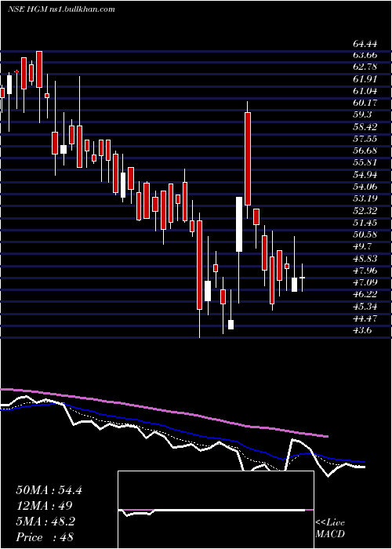Select the 58.42 price axis label
Image resolution: width=392 pixels, height=549 pixels.
365,127
